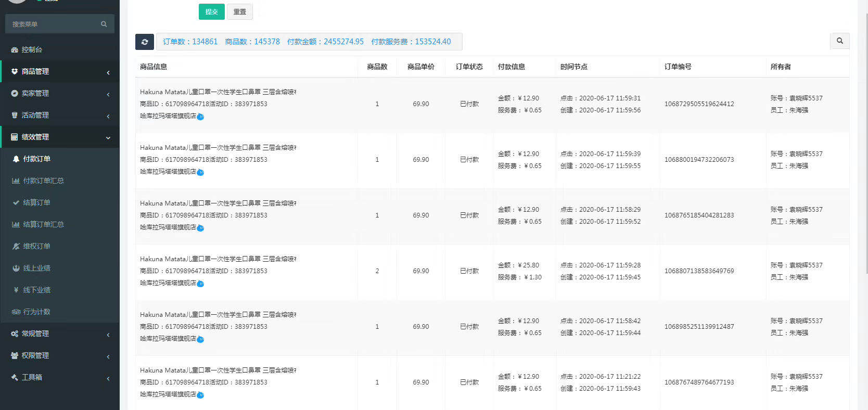Click order number 1068807138583649769
Image resolution: width=868 pixels, height=410 pixels.
point(699,271)
